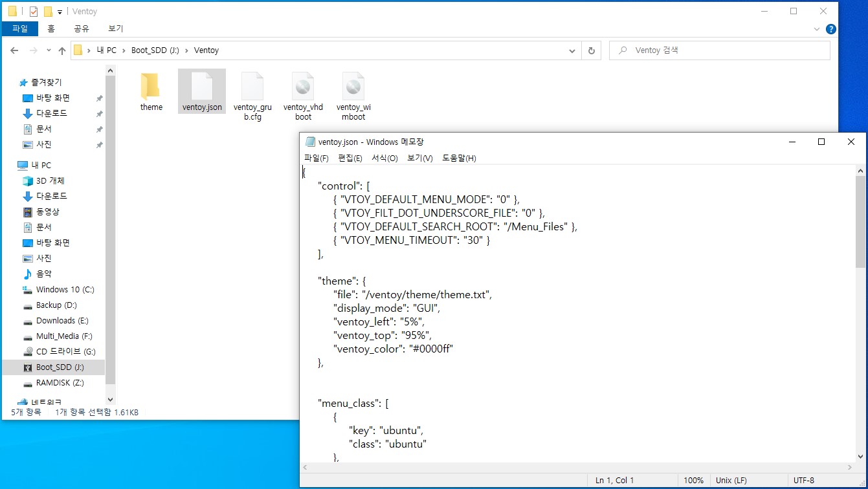Viewport: 868px width, 489px height.
Task: Expand the Explorer ribbon chevron
Action: pyautogui.click(x=817, y=29)
